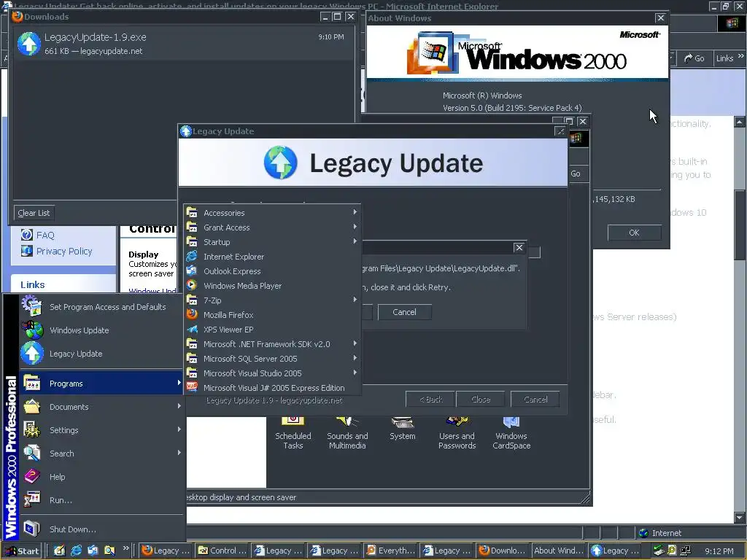Click IE scrollbar up arrow
Screen dimensions: 747x560
click(x=740, y=122)
